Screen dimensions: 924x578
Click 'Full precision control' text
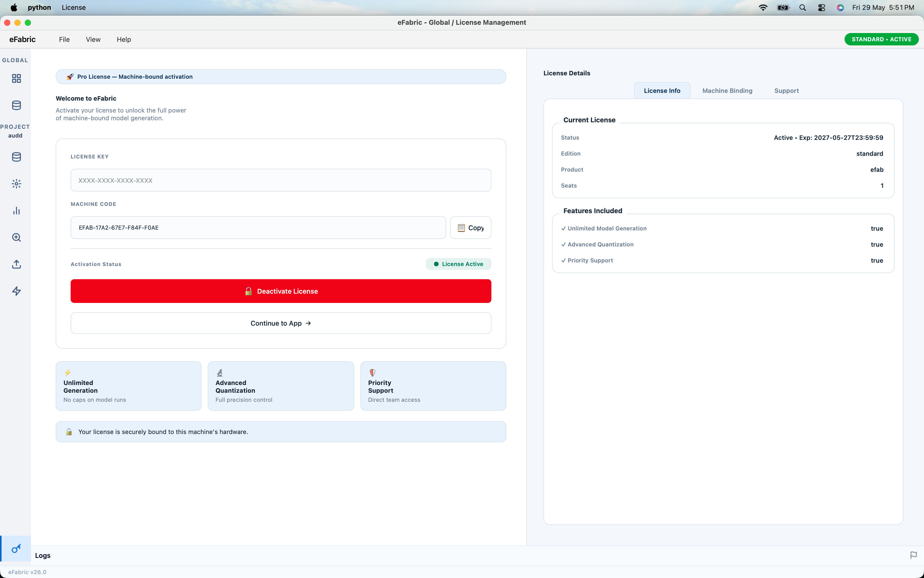click(244, 400)
